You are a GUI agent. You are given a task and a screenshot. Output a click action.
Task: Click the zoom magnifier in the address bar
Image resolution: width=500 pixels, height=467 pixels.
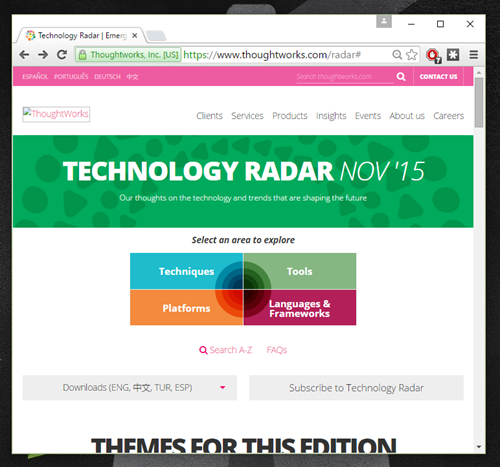[x=397, y=54]
